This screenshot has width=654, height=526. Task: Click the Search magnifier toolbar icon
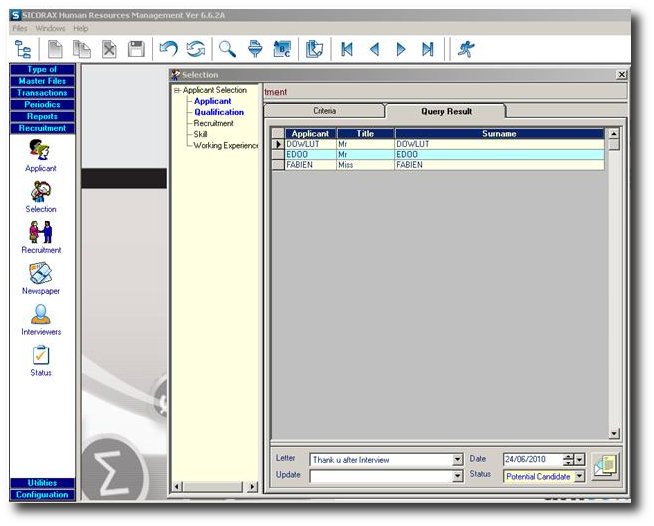click(x=227, y=49)
